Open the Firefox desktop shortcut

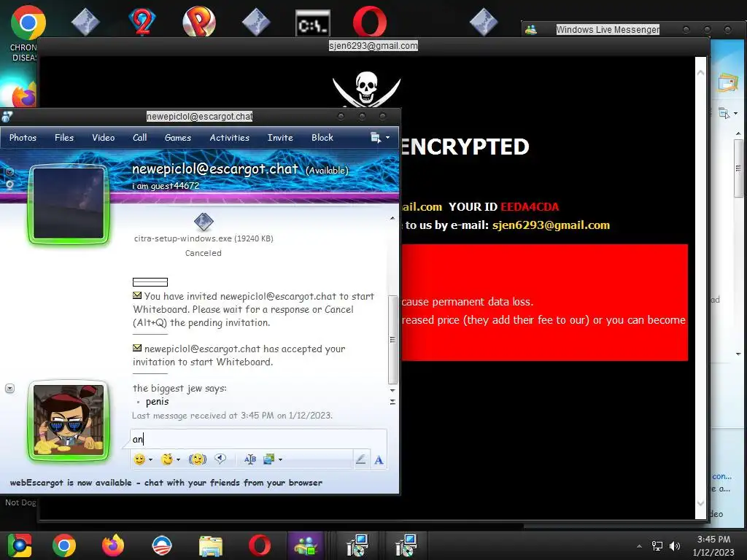[24, 96]
